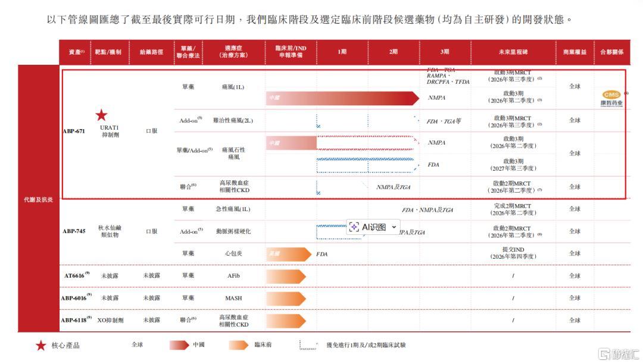
Task: Click the red star beside URAT1抑制劑
Action: click(101, 115)
